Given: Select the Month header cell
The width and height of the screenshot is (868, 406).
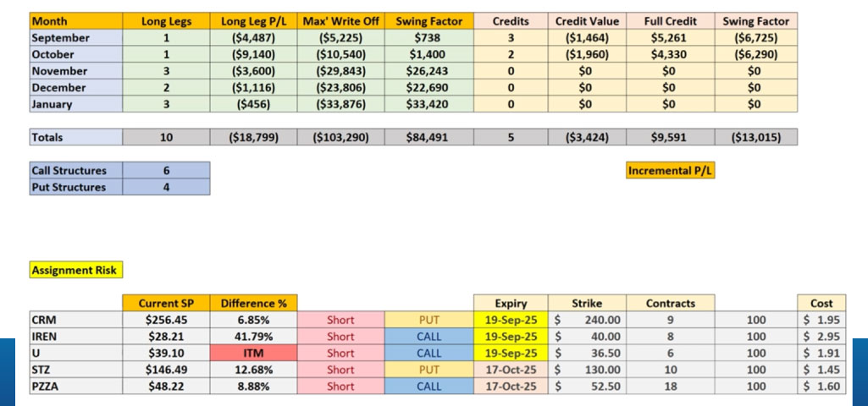Looking at the screenshot, I should tap(75, 21).
